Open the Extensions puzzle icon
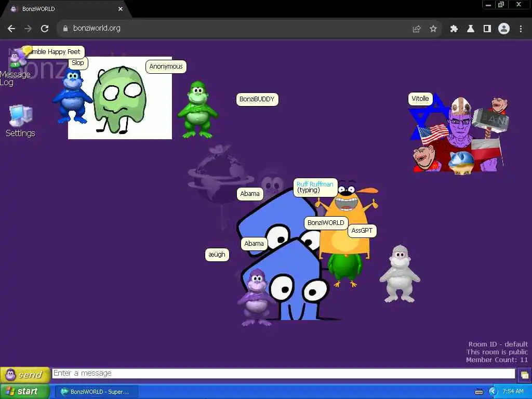The width and height of the screenshot is (532, 399). click(454, 29)
